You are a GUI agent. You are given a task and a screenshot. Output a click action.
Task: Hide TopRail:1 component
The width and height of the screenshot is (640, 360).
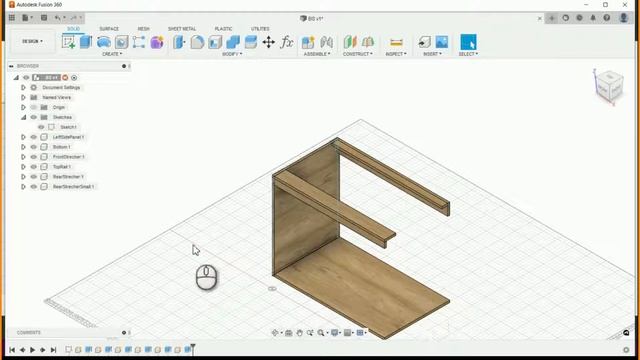34,167
